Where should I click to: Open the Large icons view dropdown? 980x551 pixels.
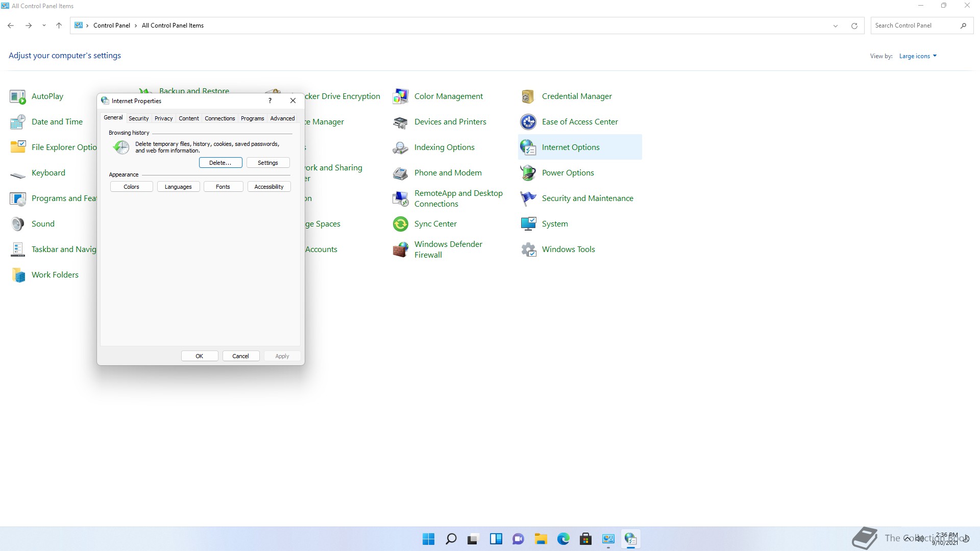pyautogui.click(x=918, y=56)
